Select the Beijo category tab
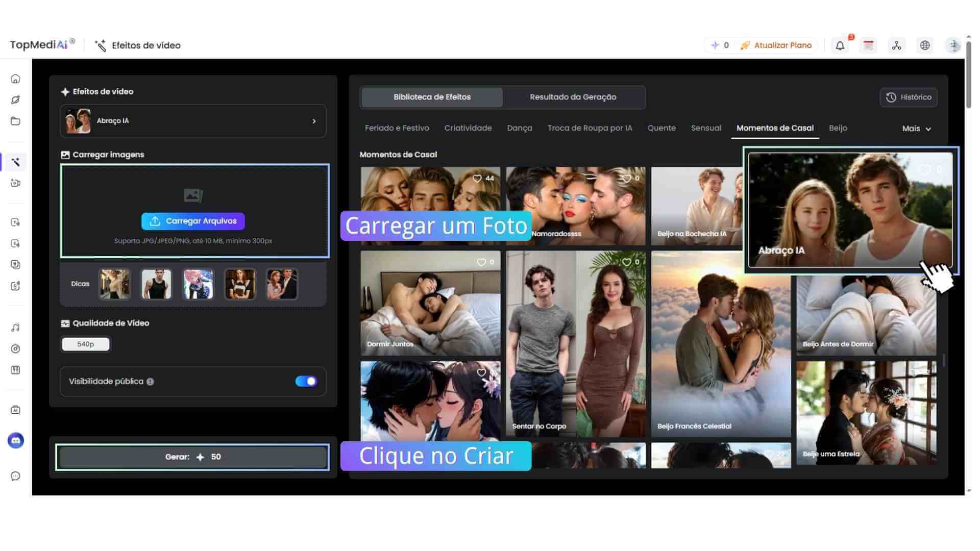The height and width of the screenshot is (551, 980). tap(838, 128)
